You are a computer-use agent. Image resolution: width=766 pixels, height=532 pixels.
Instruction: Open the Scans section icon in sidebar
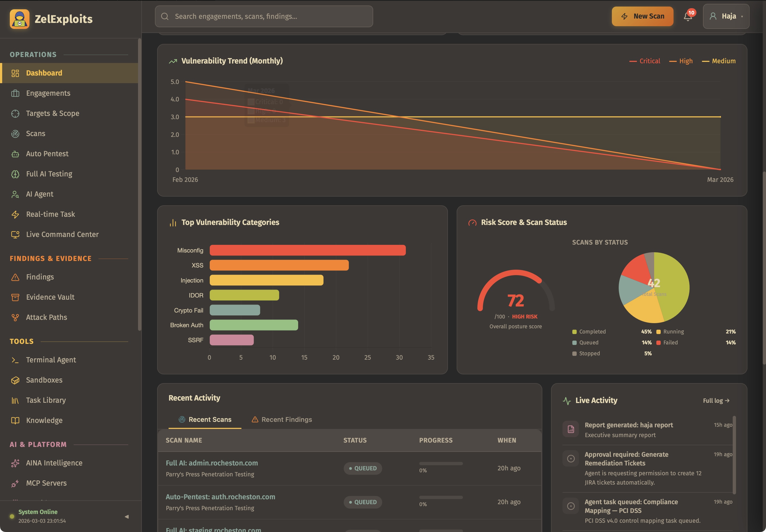[15, 133]
